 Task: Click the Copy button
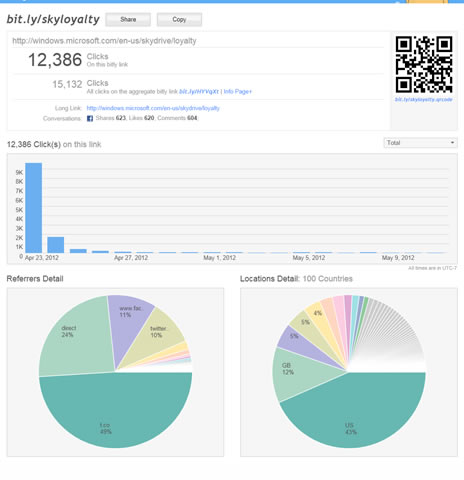(x=179, y=20)
